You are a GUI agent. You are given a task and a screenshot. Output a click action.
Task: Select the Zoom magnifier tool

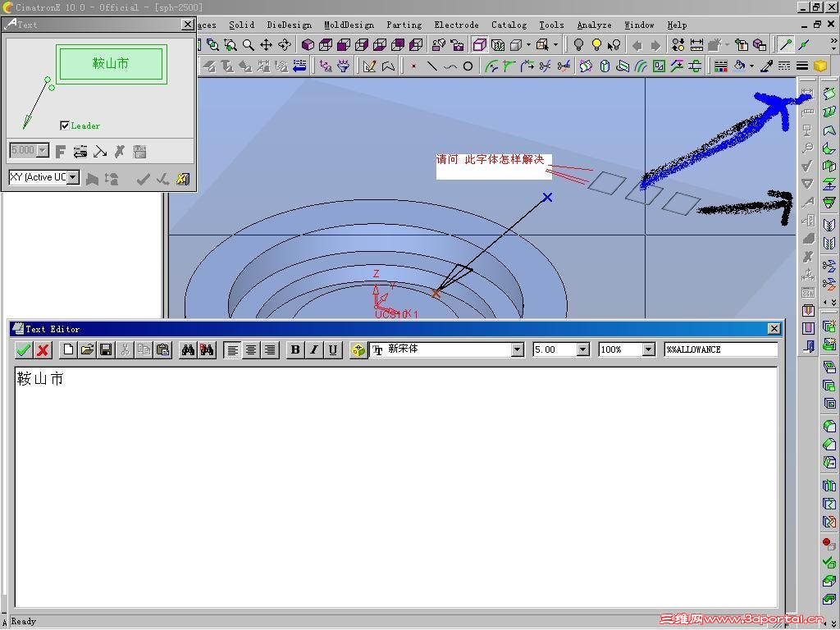248,45
